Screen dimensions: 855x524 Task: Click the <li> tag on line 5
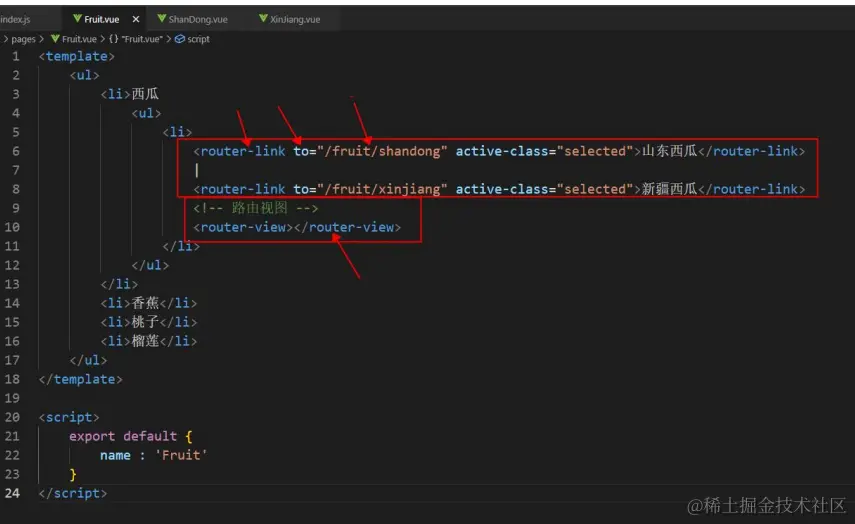177,132
